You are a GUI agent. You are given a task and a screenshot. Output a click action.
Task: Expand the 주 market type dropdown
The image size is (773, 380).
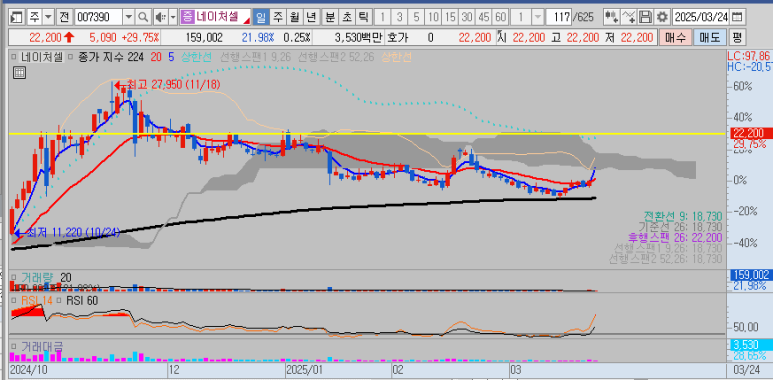pyautogui.click(x=48, y=17)
